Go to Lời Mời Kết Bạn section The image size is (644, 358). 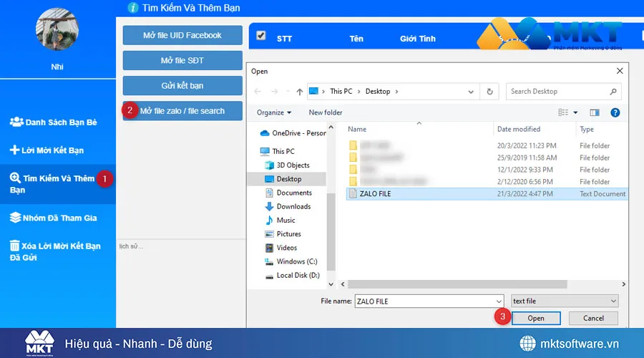47,150
